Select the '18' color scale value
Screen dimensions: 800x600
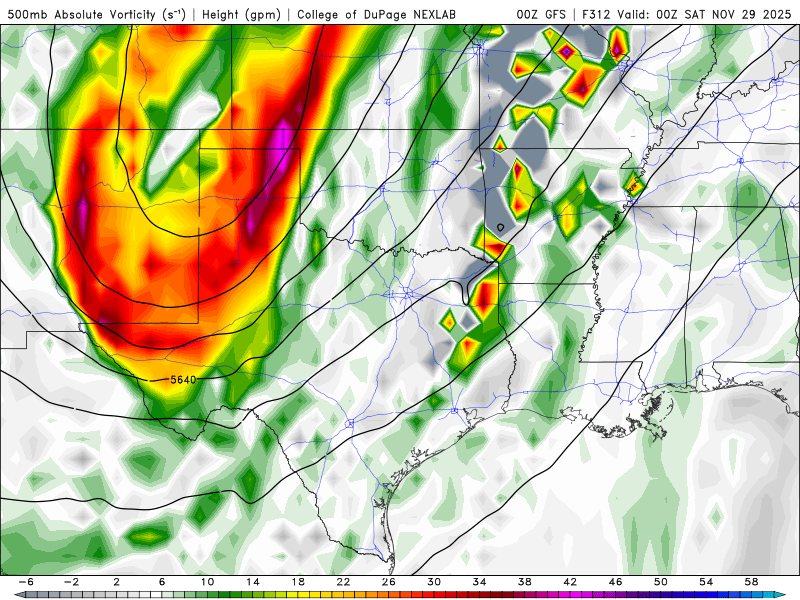[x=298, y=582]
